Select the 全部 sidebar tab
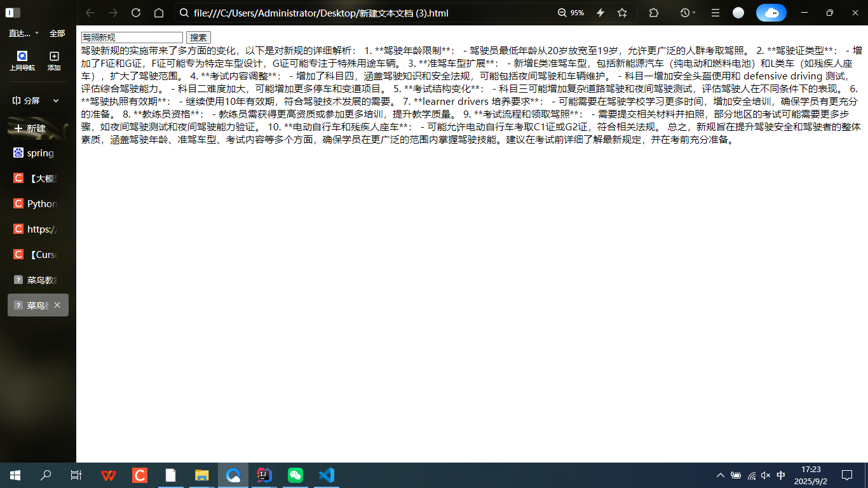The width and height of the screenshot is (868, 488). pos(57,33)
